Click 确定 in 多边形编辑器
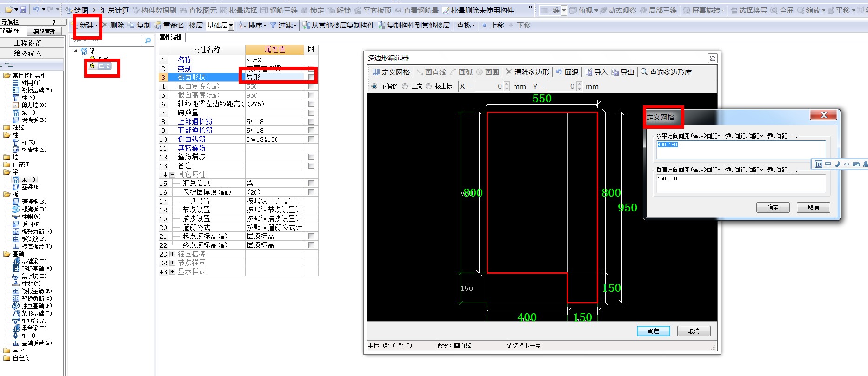The width and height of the screenshot is (868, 376). [x=653, y=331]
